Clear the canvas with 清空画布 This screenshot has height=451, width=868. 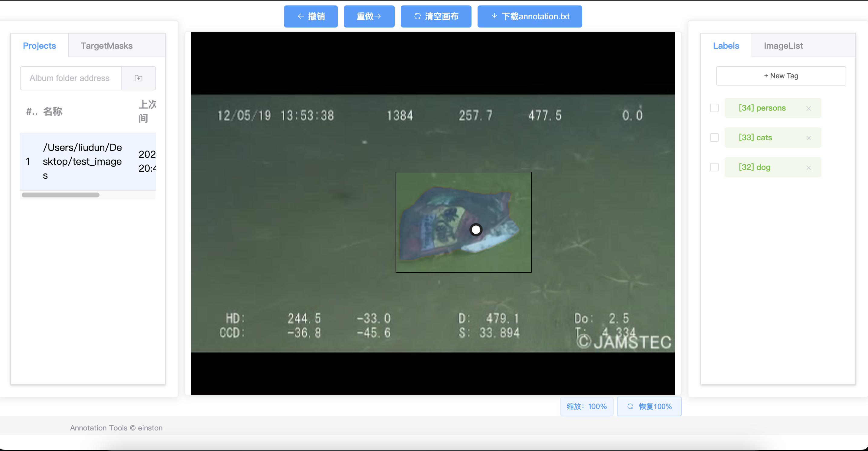pos(436,16)
